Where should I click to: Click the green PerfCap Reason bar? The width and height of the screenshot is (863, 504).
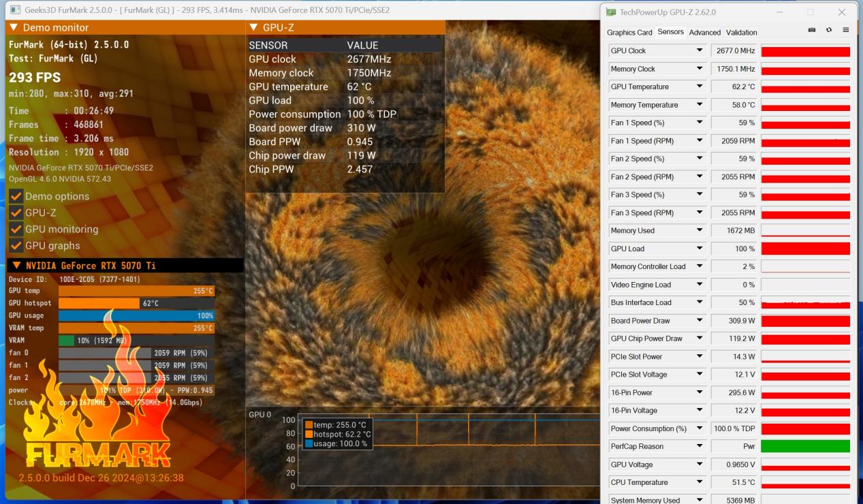pos(805,447)
